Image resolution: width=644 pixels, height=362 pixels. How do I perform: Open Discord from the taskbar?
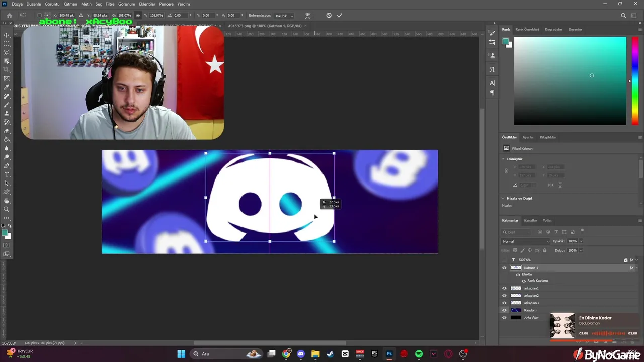pyautogui.click(x=301, y=354)
